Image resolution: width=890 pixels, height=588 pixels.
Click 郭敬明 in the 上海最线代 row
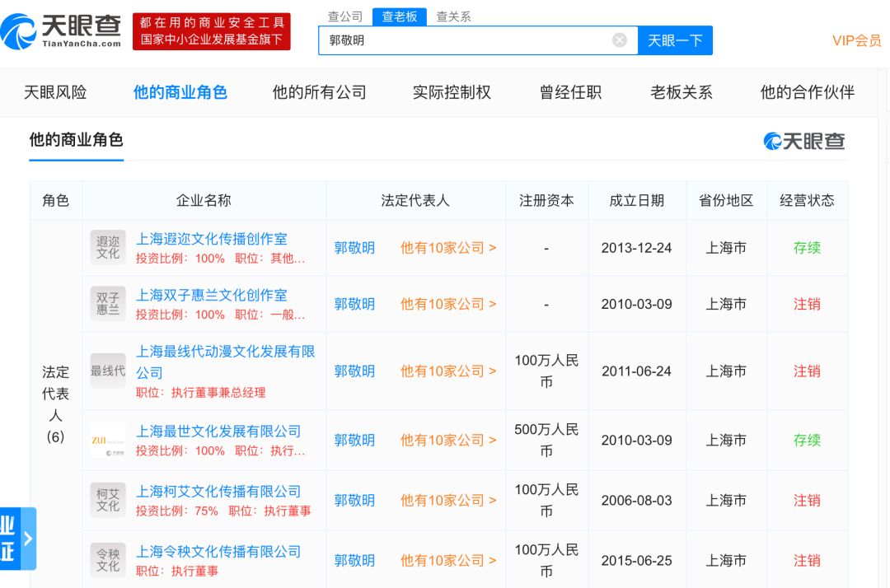[x=354, y=371]
